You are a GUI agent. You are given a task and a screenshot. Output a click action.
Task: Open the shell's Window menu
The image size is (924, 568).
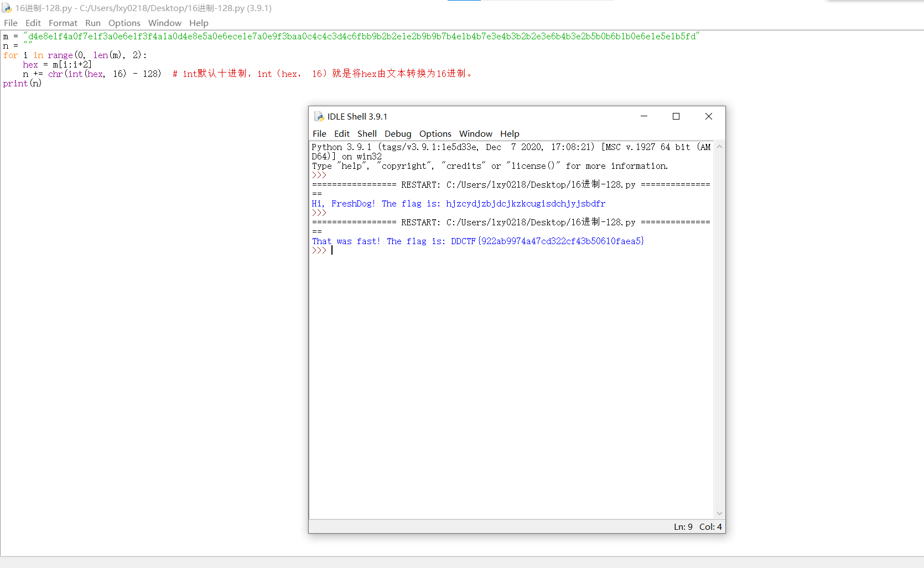coord(475,134)
